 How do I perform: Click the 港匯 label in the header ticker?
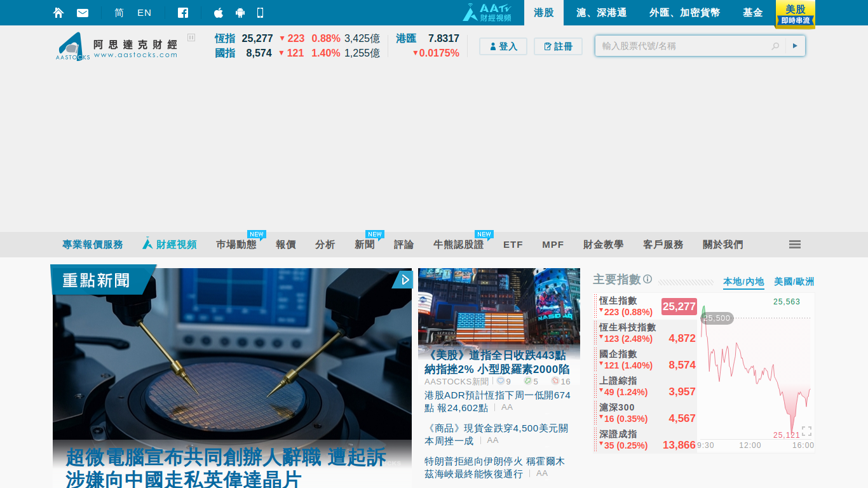[x=406, y=38]
